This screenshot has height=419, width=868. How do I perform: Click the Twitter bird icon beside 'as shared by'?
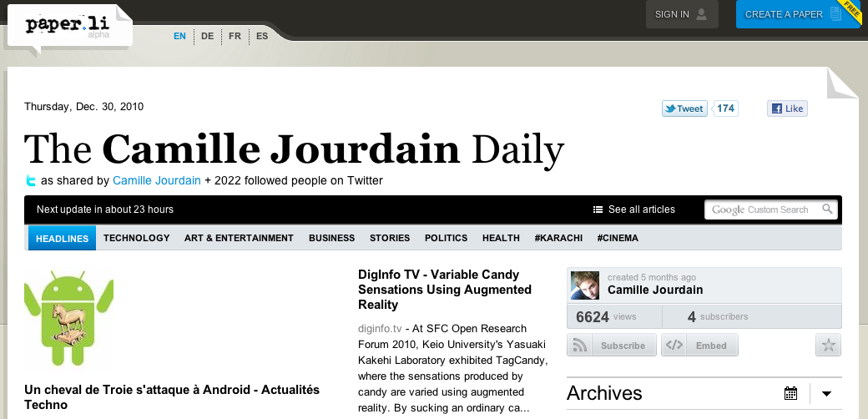point(31,180)
